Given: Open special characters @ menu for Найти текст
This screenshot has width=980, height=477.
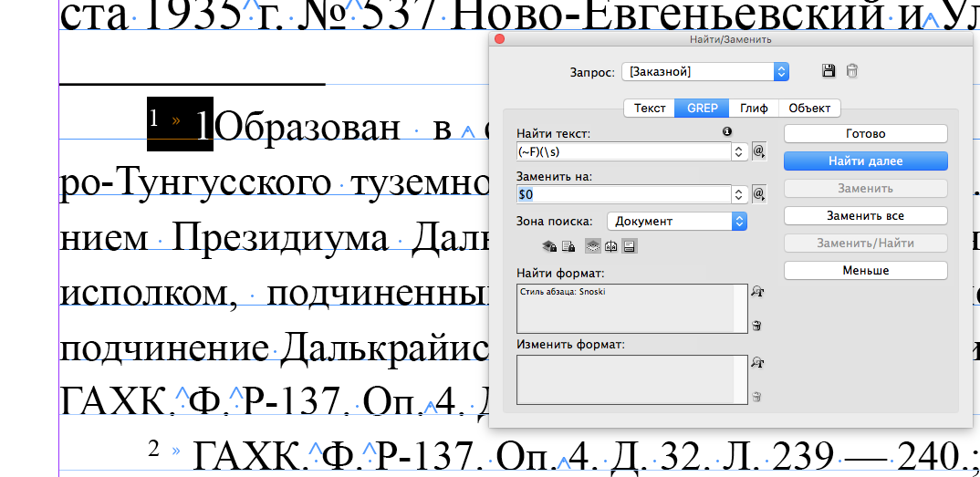Looking at the screenshot, I should [759, 151].
